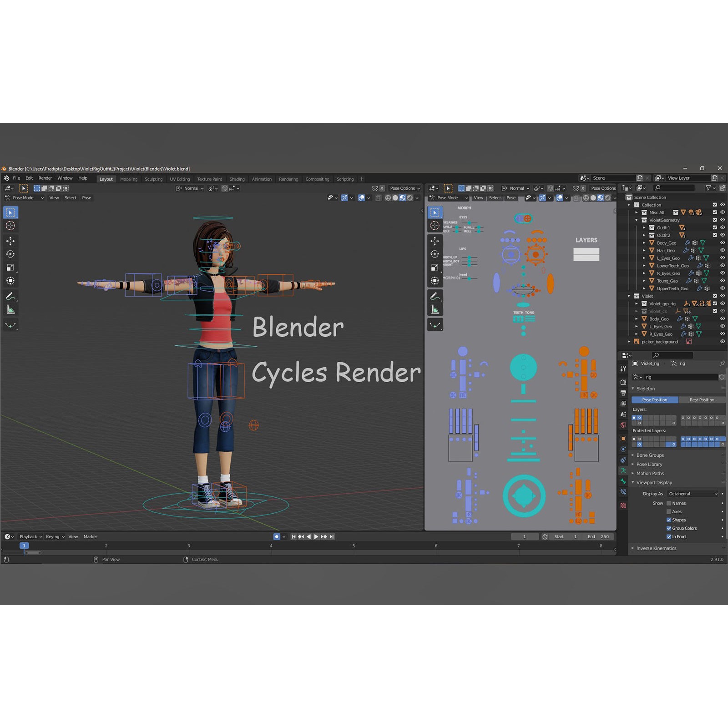The image size is (728, 728).
Task: Disable the In Front checkbox
Action: click(669, 537)
